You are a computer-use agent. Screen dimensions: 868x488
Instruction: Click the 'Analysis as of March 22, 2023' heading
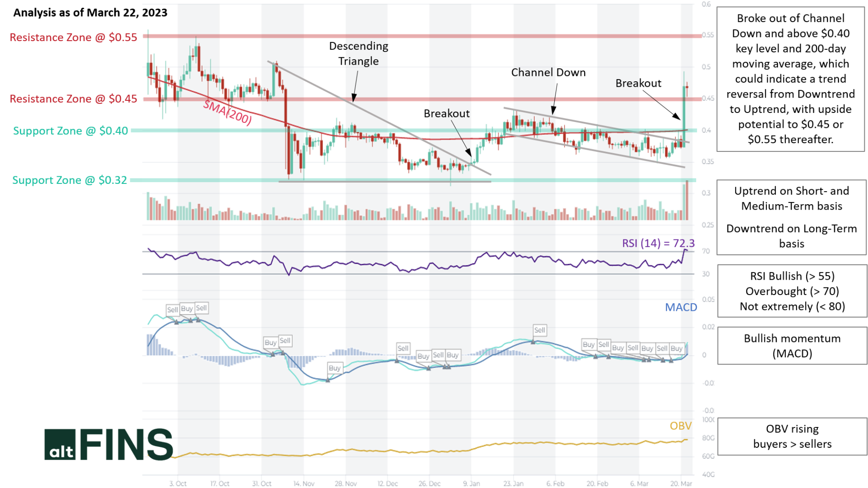pyautogui.click(x=90, y=13)
